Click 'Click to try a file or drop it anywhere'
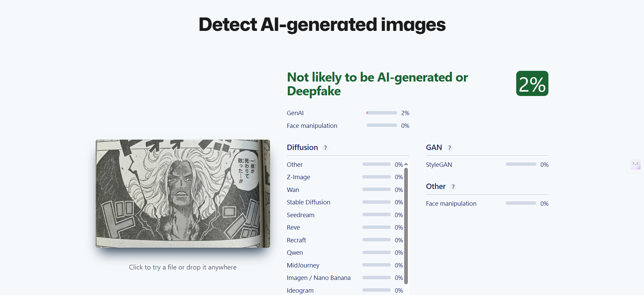644x295 pixels. (183, 267)
